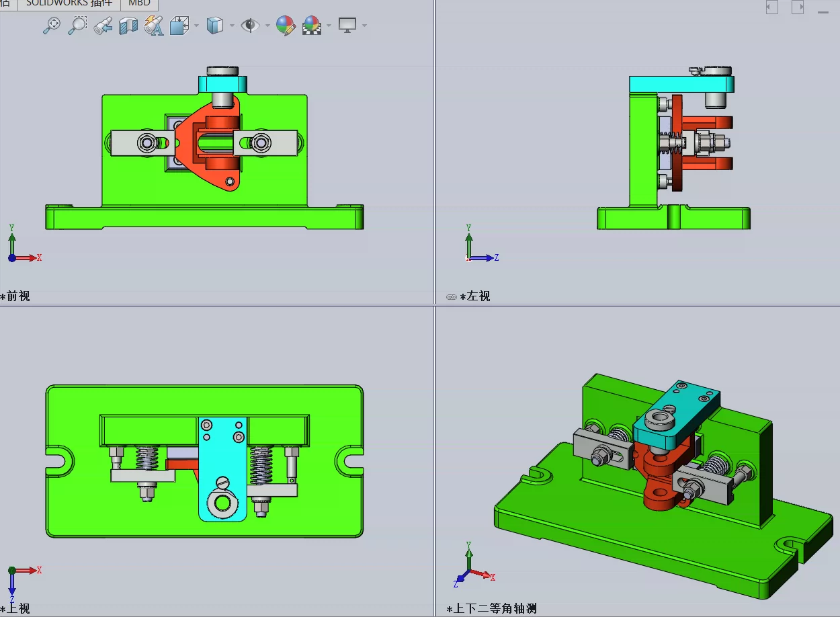Expand the Hide/Show Items dropdown arrow

pyautogui.click(x=267, y=26)
